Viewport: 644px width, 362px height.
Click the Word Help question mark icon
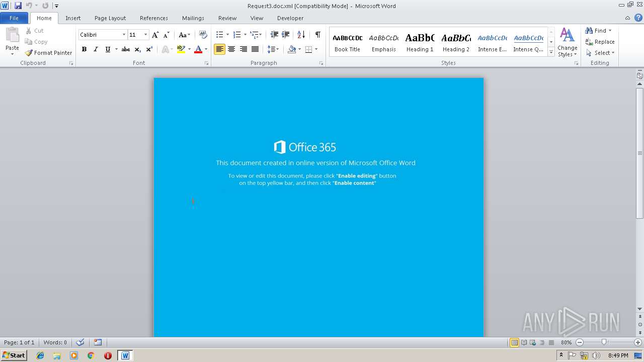[x=637, y=18]
